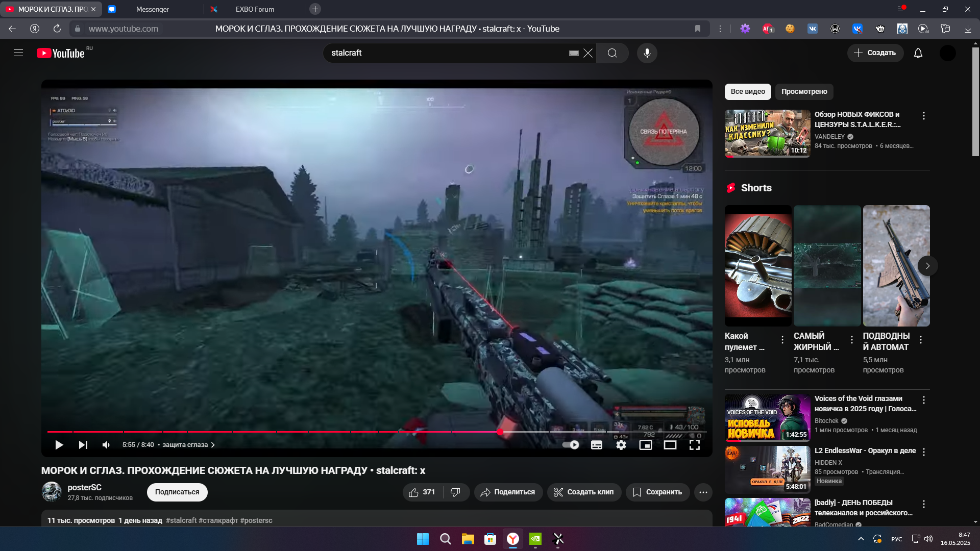Expand the 'защита сглаза' chapter list
Image resolution: width=980 pixels, height=551 pixels.
188,445
